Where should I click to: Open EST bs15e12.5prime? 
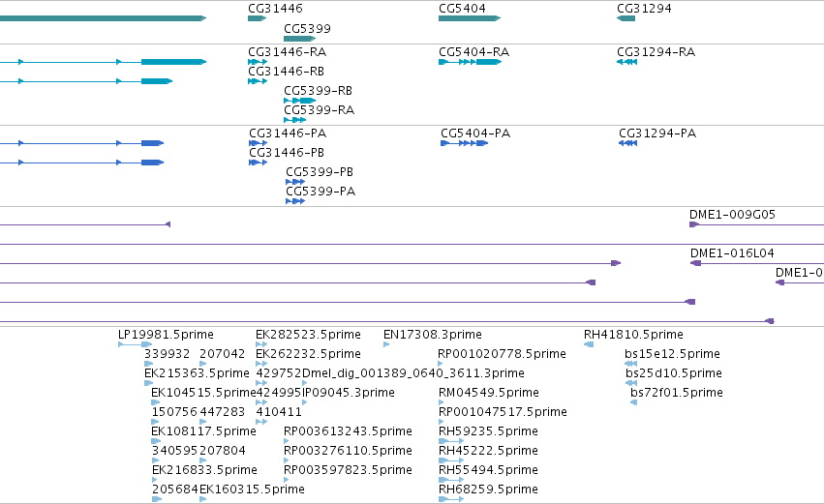pyautogui.click(x=672, y=354)
